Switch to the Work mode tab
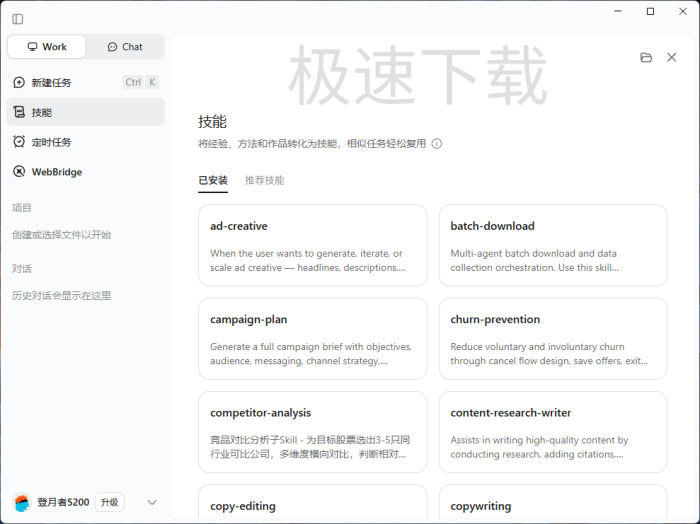Screen dimensions: 700x524 point(47,47)
